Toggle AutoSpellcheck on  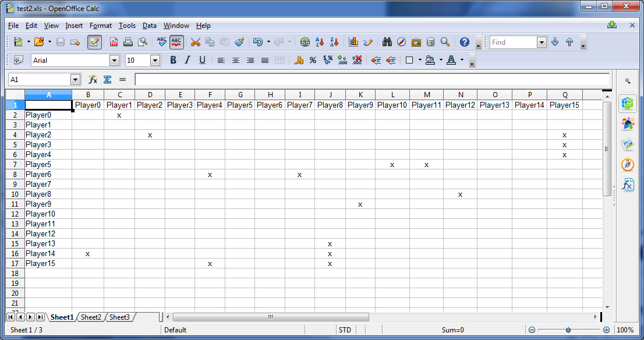coord(176,42)
